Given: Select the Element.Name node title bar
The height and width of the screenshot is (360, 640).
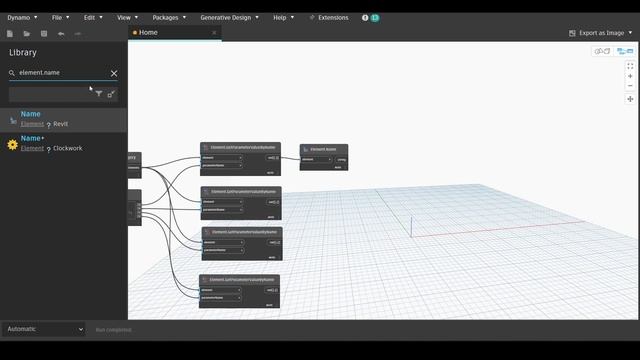Looking at the screenshot, I should point(324,149).
